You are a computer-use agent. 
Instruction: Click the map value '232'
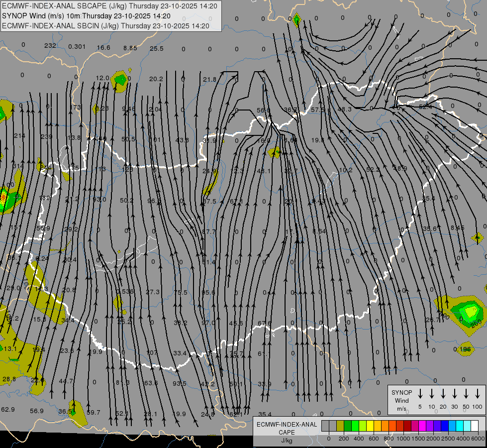point(50,45)
